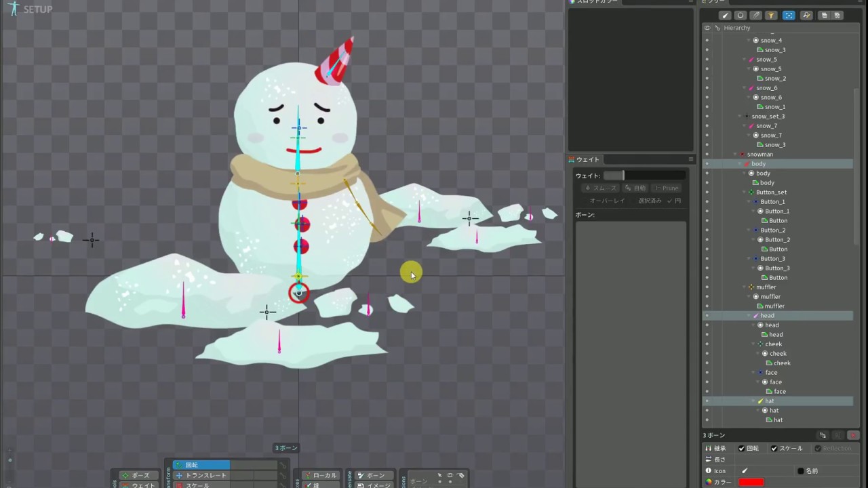
Task: Click the expand all tree icon
Action: pos(824,16)
